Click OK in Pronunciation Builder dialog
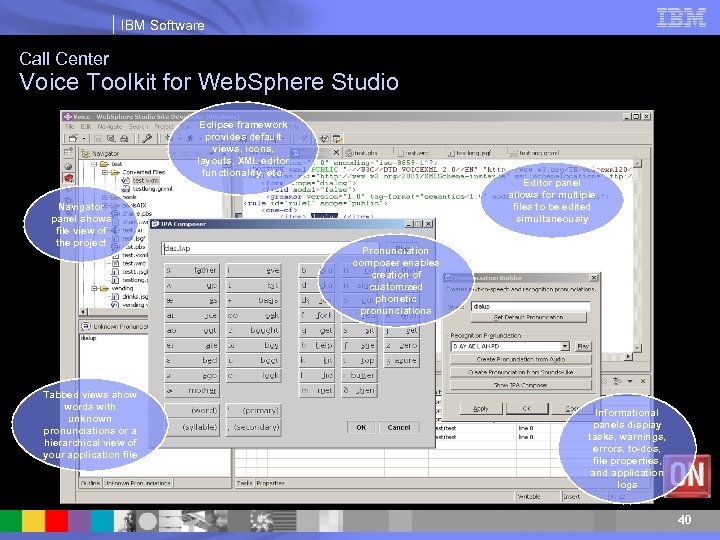Screen dimensions: 720x540 coord(527,408)
